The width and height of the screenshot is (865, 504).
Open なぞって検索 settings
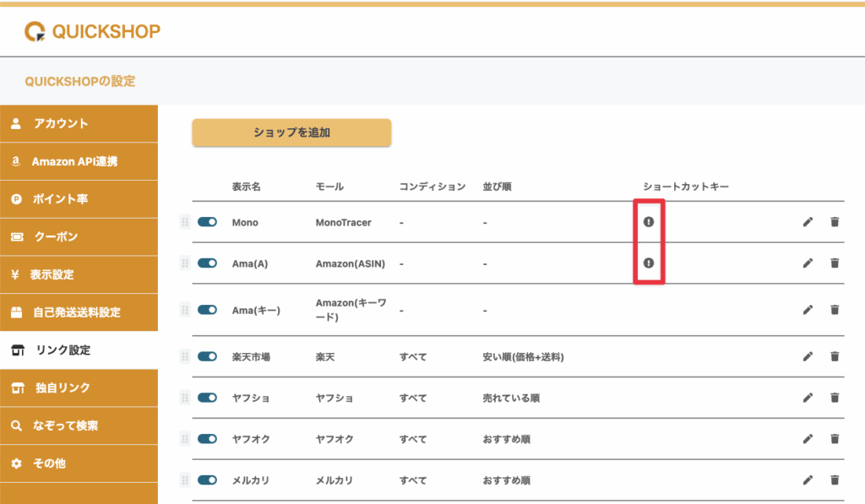coord(79,426)
